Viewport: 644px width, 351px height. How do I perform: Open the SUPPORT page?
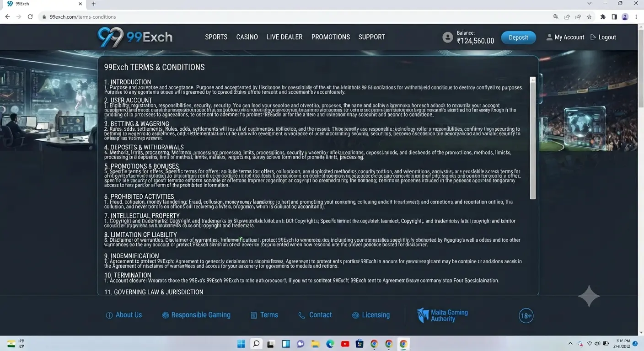click(x=372, y=37)
